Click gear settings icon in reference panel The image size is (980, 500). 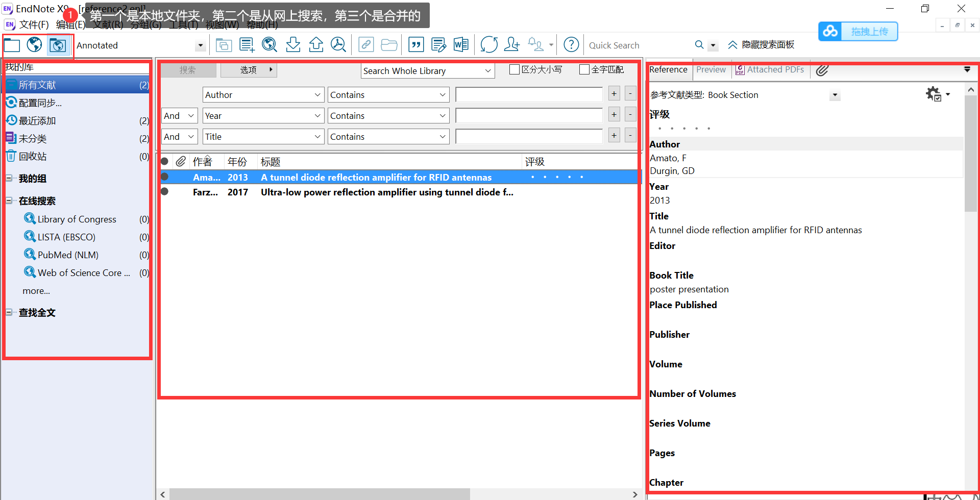click(934, 94)
